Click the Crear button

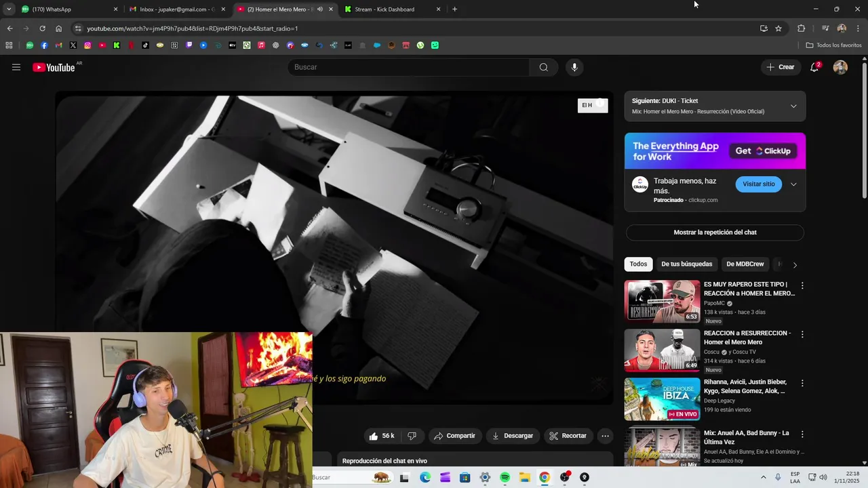(x=780, y=67)
